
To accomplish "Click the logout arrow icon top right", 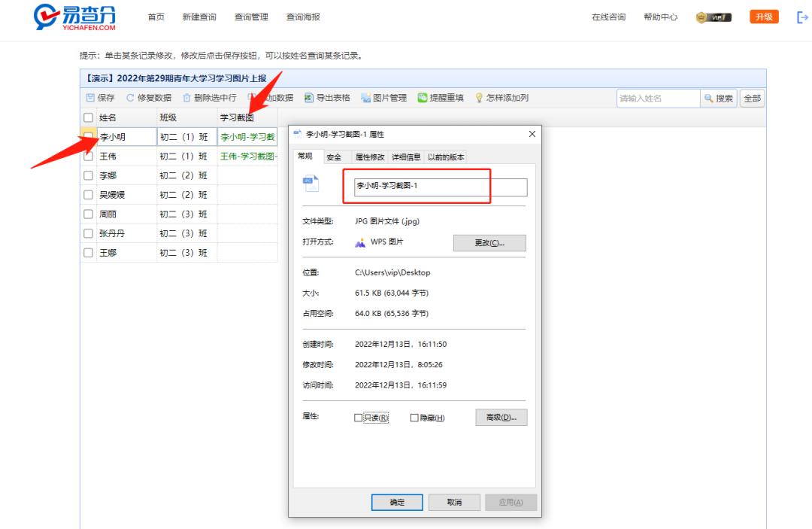I will [x=801, y=16].
